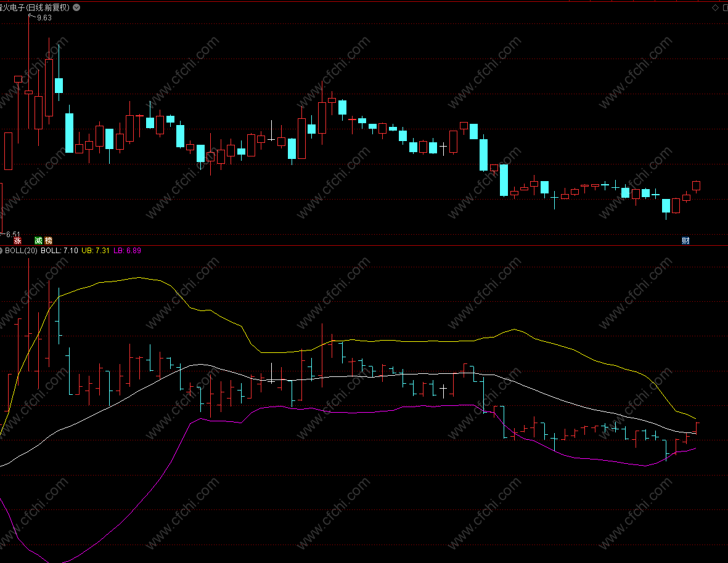
Task: Select the white BOLL: 7.10 value
Action: click(59, 251)
